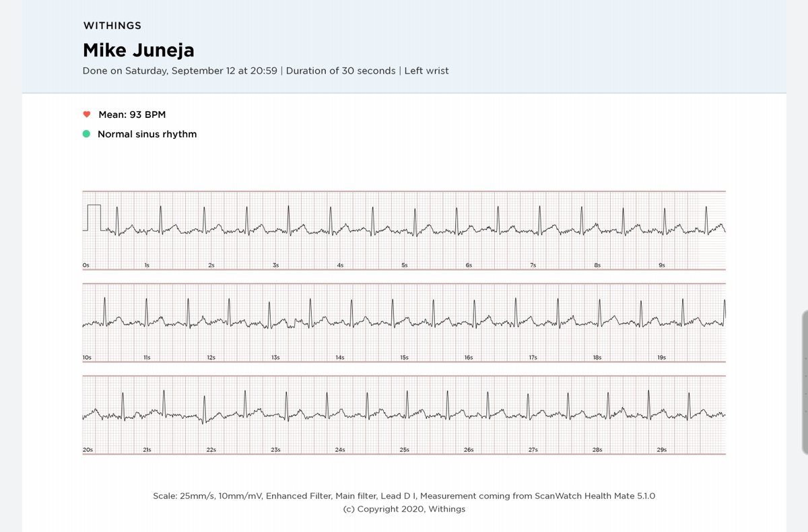The width and height of the screenshot is (808, 532).
Task: Click the 22s marker on the third strip
Action: [211, 449]
